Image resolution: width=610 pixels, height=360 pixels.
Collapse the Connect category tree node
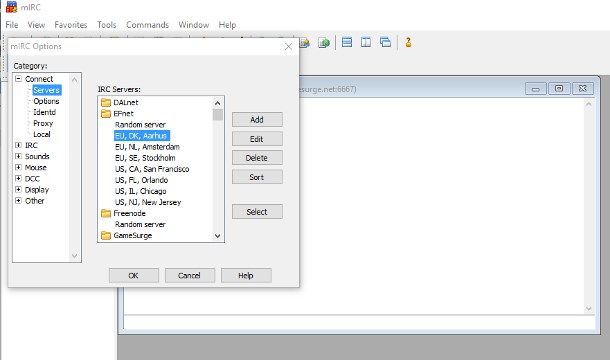(x=18, y=79)
